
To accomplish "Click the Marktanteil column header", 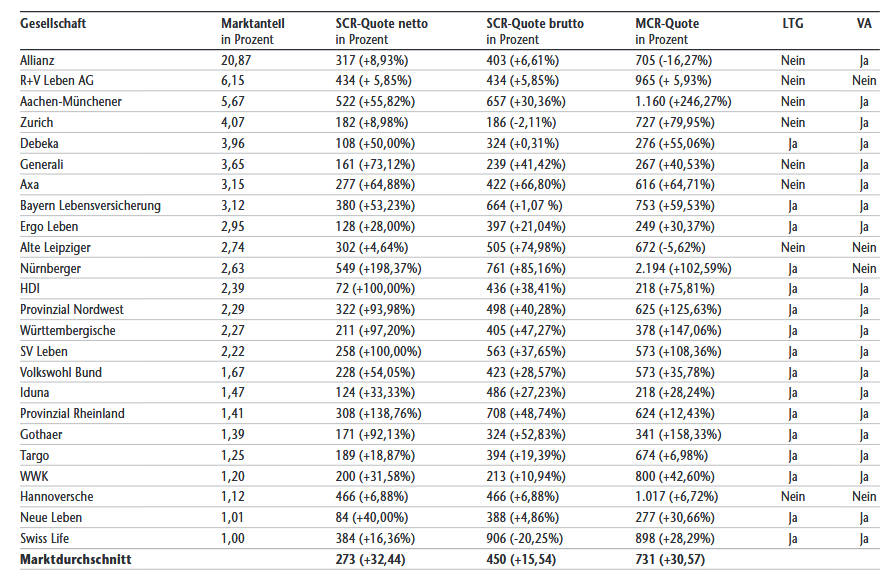I will click(254, 23).
